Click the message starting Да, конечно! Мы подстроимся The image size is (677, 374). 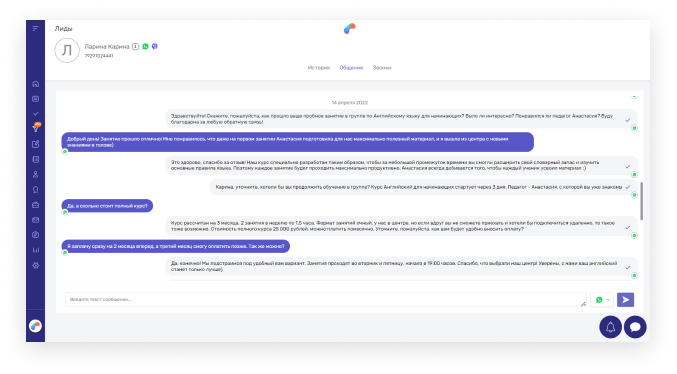[402, 266]
